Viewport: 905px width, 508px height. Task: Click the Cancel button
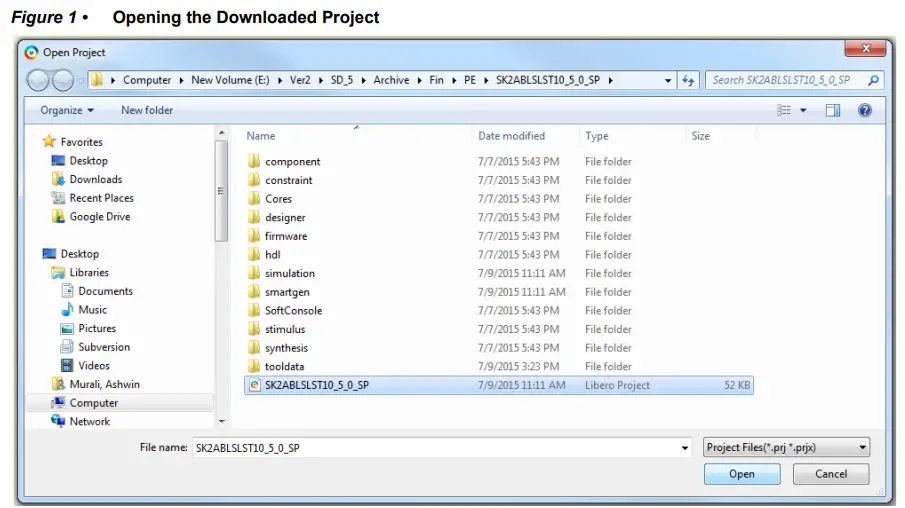point(831,474)
